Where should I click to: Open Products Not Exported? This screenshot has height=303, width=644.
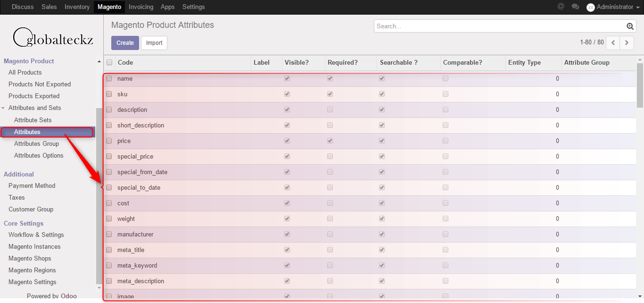40,84
